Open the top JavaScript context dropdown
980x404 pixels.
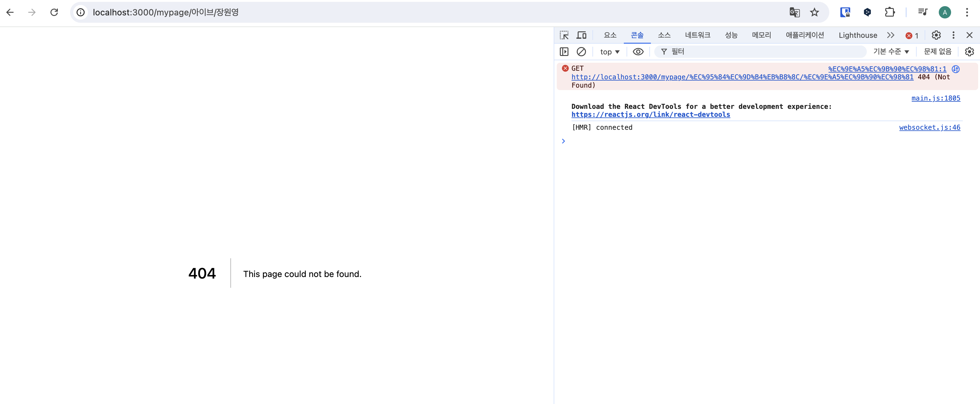(609, 52)
